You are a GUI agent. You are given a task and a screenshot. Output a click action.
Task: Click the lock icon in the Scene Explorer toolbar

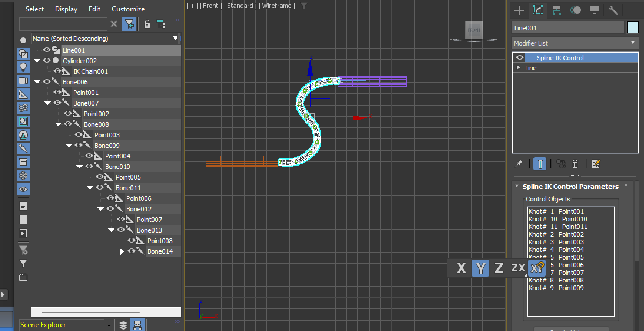tap(147, 24)
